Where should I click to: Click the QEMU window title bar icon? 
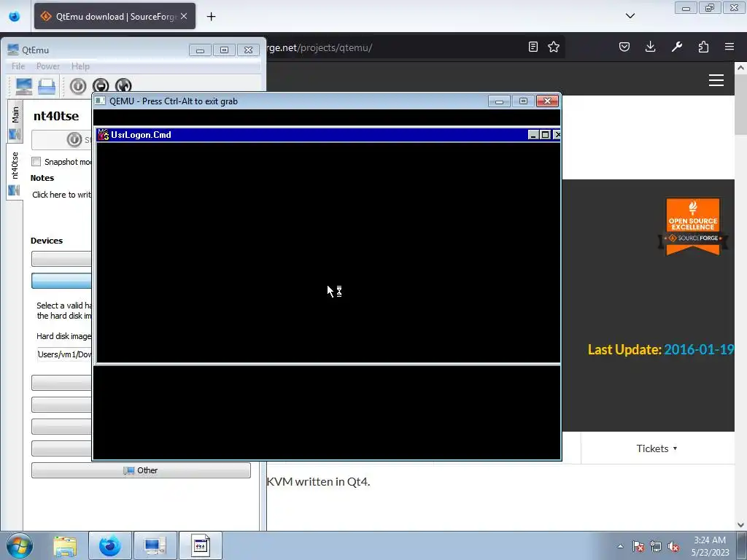click(100, 101)
